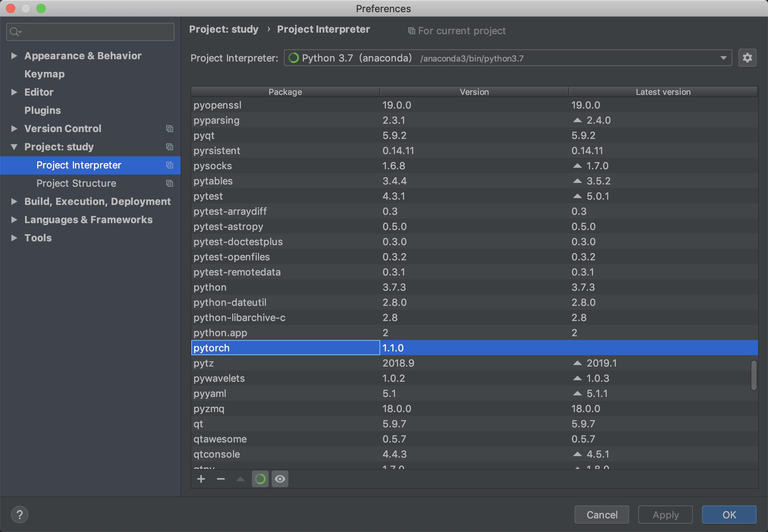Sort packages by the Latest version column
This screenshot has width=768, height=532.
coord(663,91)
